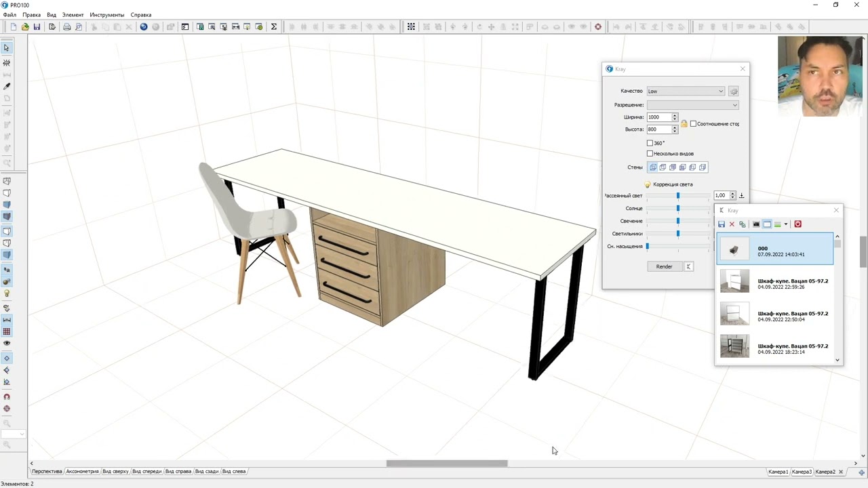The image size is (868, 488).
Task: Select the Камера1 tab
Action: pos(778,472)
